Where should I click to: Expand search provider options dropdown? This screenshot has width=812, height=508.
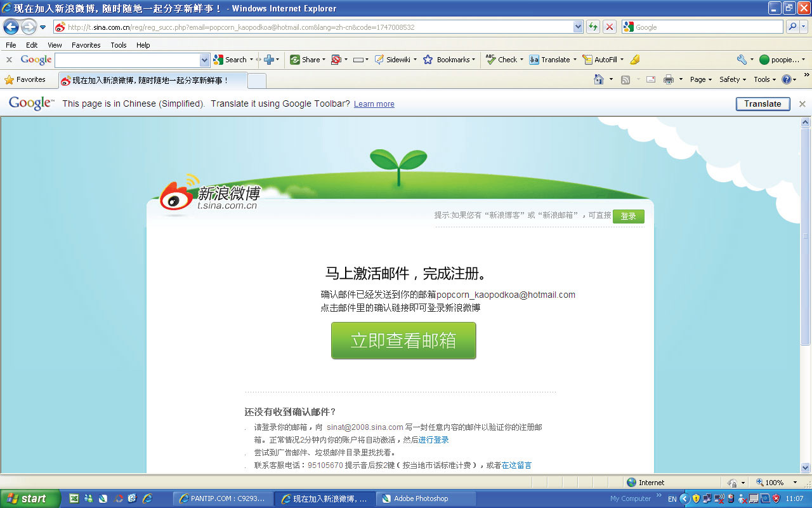click(805, 27)
